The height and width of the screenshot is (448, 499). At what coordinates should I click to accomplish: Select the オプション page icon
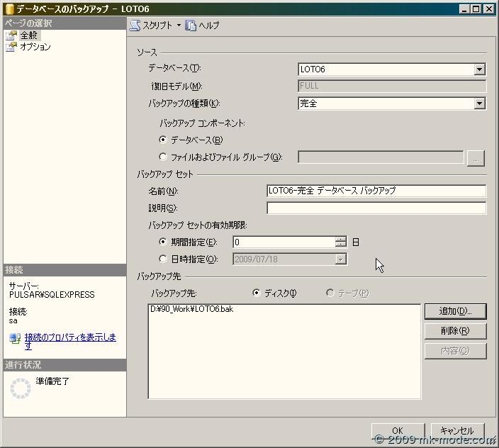pos(11,47)
